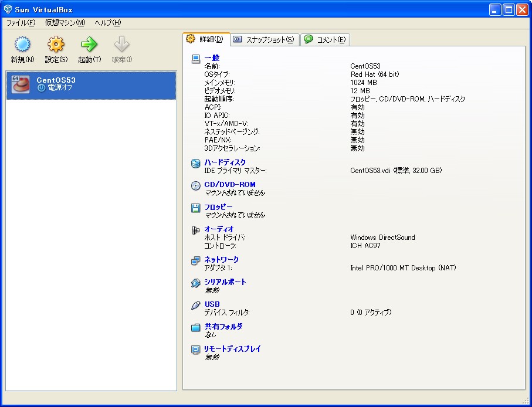Click the window resize grip corner

tap(526, 401)
